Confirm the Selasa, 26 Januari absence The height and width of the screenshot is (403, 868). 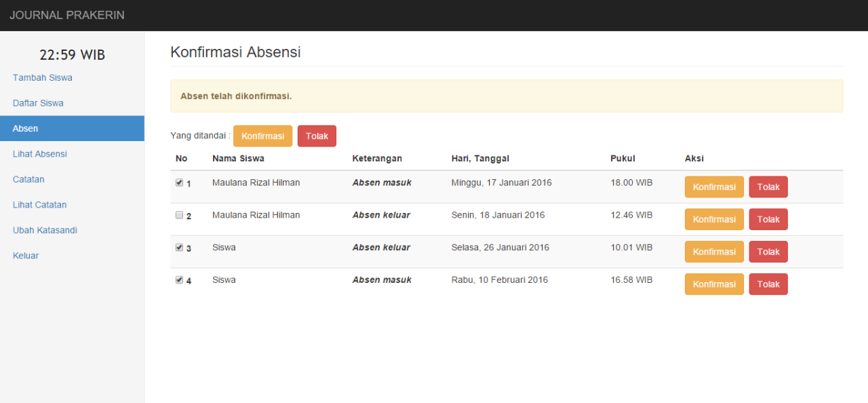714,252
